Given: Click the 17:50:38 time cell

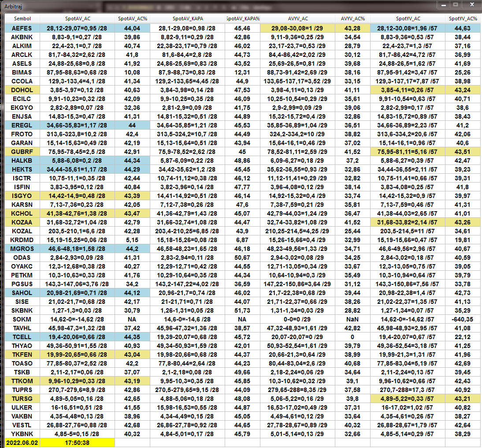Looking at the screenshot, I should [78, 443].
